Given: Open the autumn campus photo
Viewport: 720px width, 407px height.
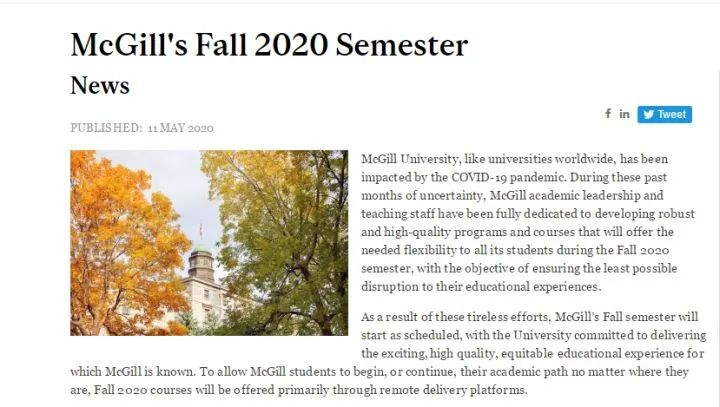Looking at the screenshot, I should [209, 243].
